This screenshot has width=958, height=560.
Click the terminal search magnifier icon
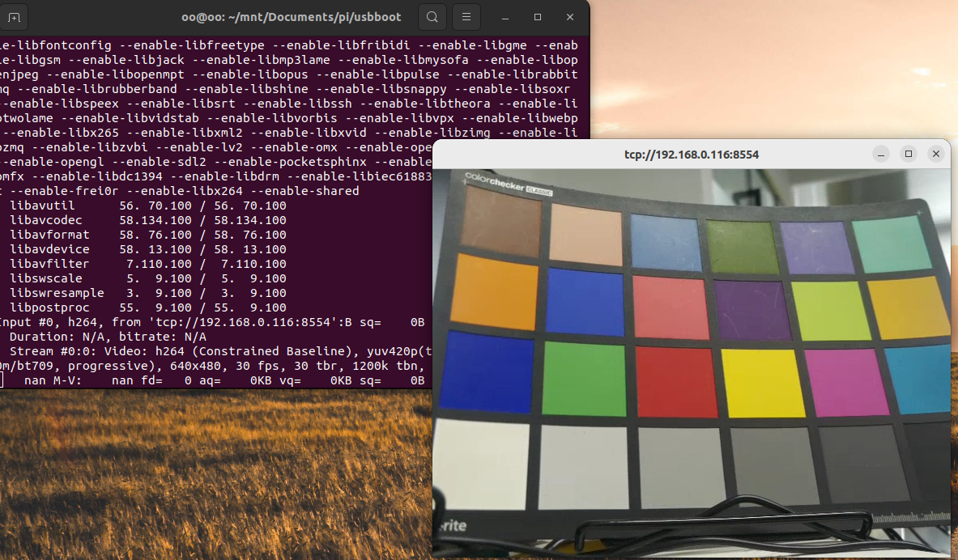[x=432, y=17]
